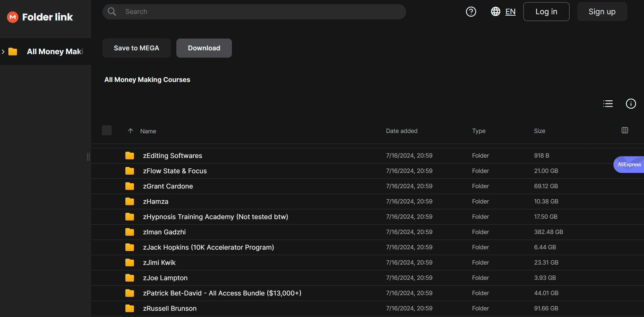Click the sidebar resize handle
This screenshot has width=644, height=317.
[88, 157]
